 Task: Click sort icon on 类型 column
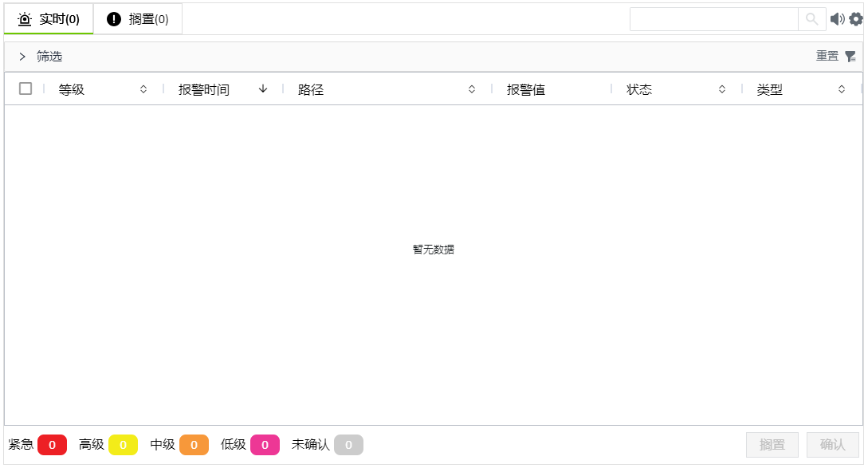coord(842,89)
